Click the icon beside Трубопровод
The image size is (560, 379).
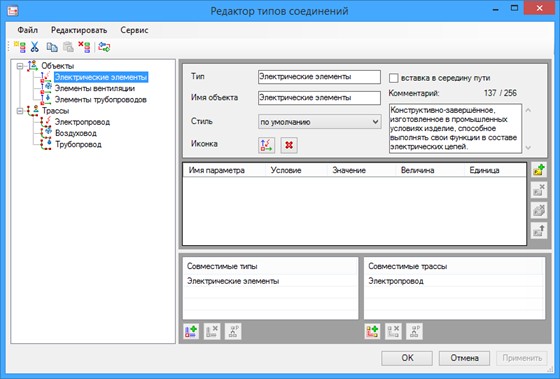(46, 145)
